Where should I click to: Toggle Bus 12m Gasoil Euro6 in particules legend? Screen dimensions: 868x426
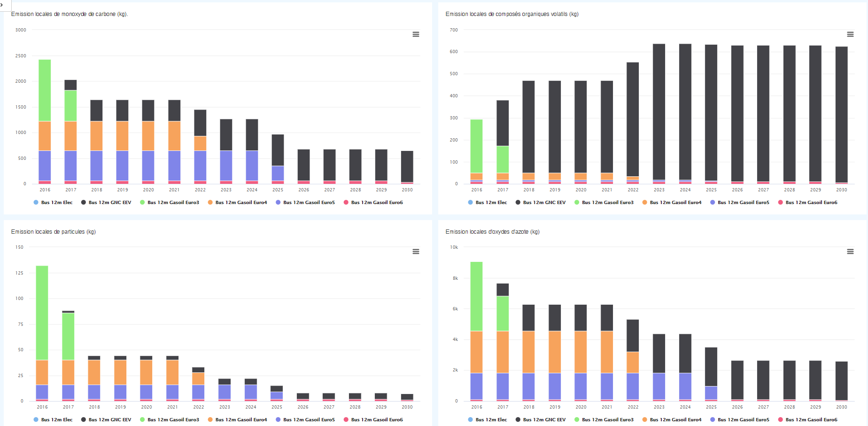(377, 420)
